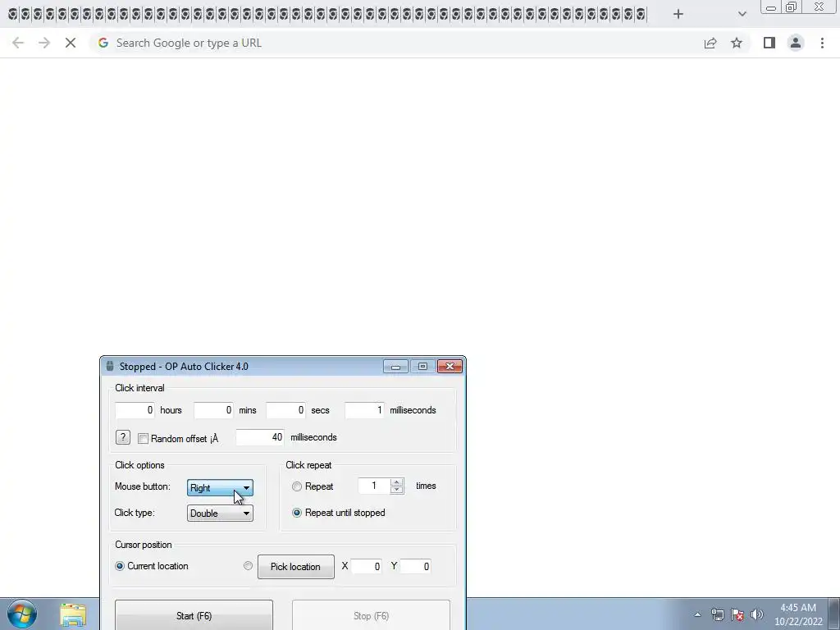Open Windows Explorer from taskbar
Screen dimensions: 840x630
coord(73,615)
